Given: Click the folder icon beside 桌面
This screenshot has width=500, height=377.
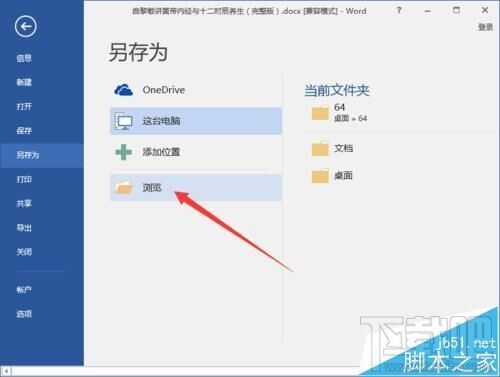Looking at the screenshot, I should tap(320, 176).
